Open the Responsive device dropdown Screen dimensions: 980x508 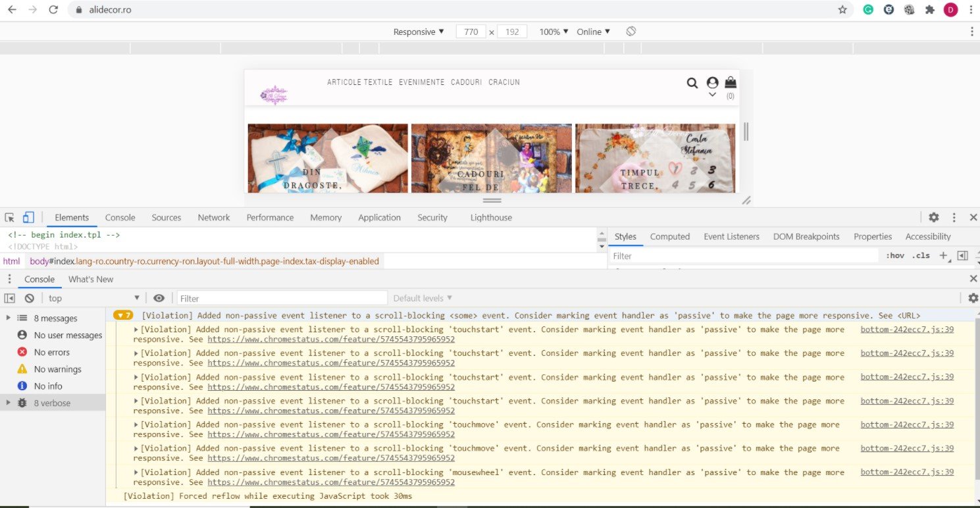(419, 32)
